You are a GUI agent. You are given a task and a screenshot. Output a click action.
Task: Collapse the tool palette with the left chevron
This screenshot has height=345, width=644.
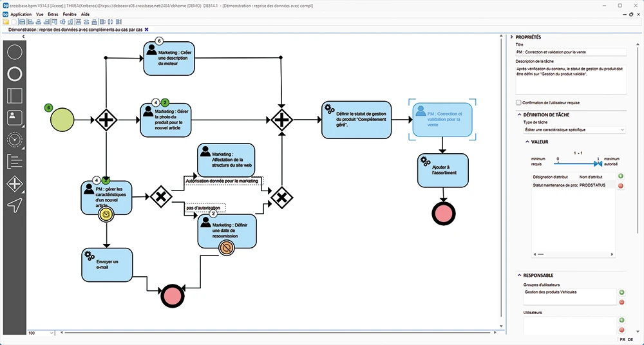23,37
